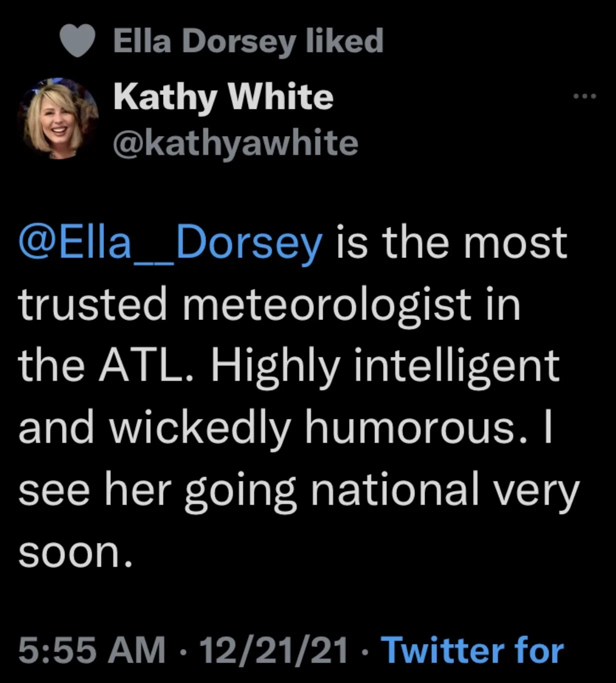This screenshot has height=683, width=616.
Task: Open the three-dot more options menu
Action: pos(585,95)
